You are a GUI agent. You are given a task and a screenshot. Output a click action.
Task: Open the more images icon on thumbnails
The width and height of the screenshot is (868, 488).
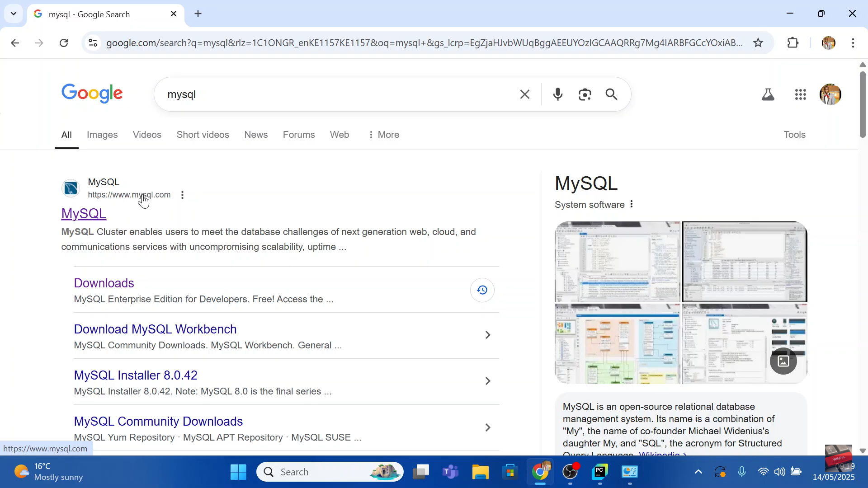pos(783,361)
